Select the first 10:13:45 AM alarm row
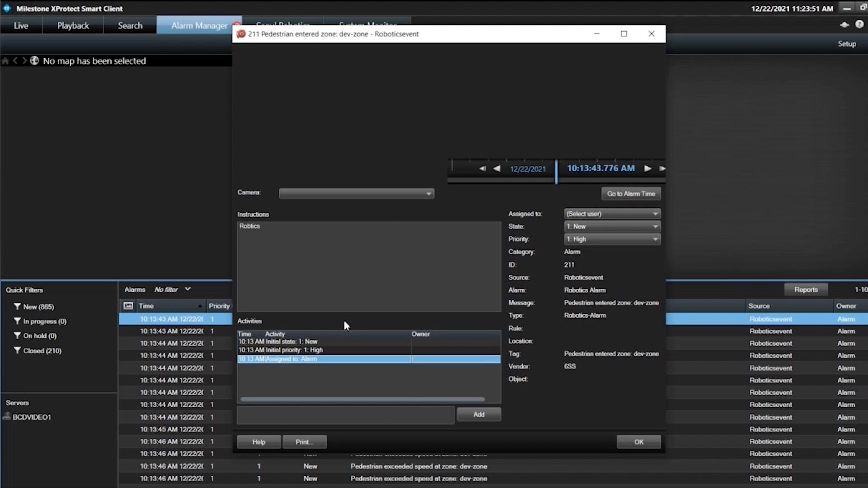The height and width of the screenshot is (488, 868). 175,429
